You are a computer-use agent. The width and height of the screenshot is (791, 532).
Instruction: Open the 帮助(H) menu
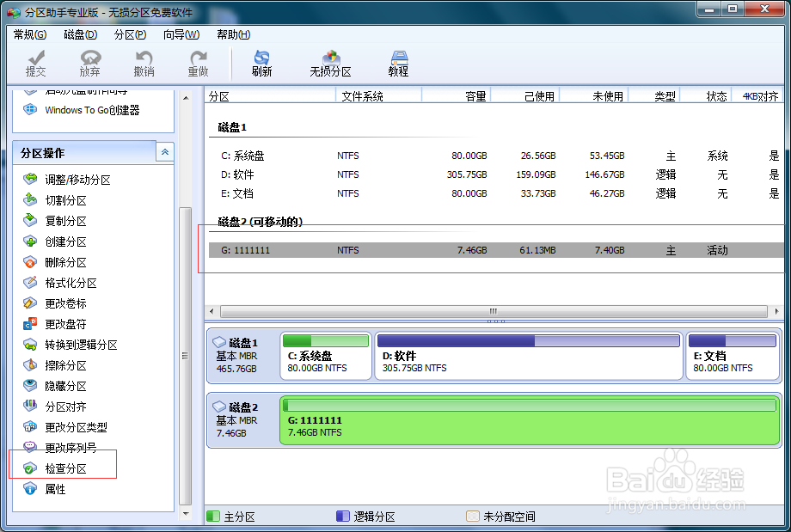[234, 34]
